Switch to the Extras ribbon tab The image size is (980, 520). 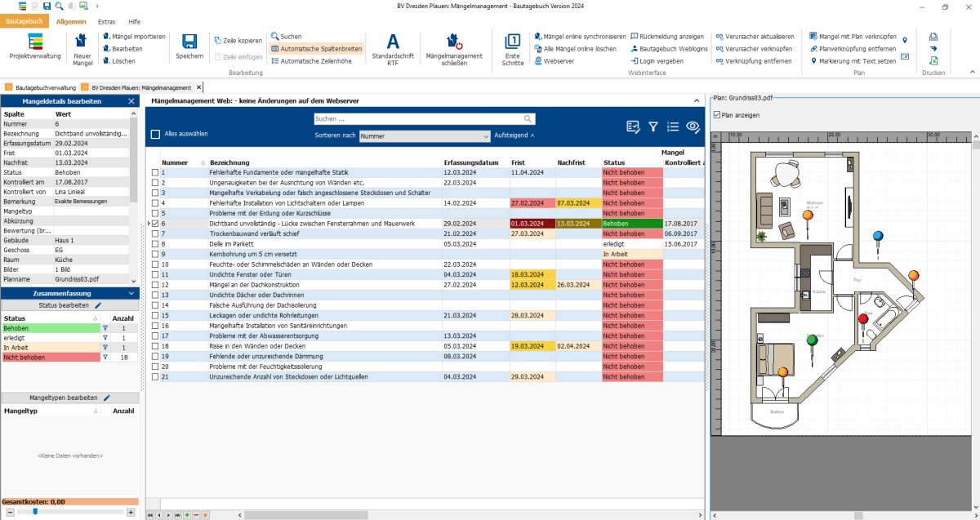tap(106, 22)
